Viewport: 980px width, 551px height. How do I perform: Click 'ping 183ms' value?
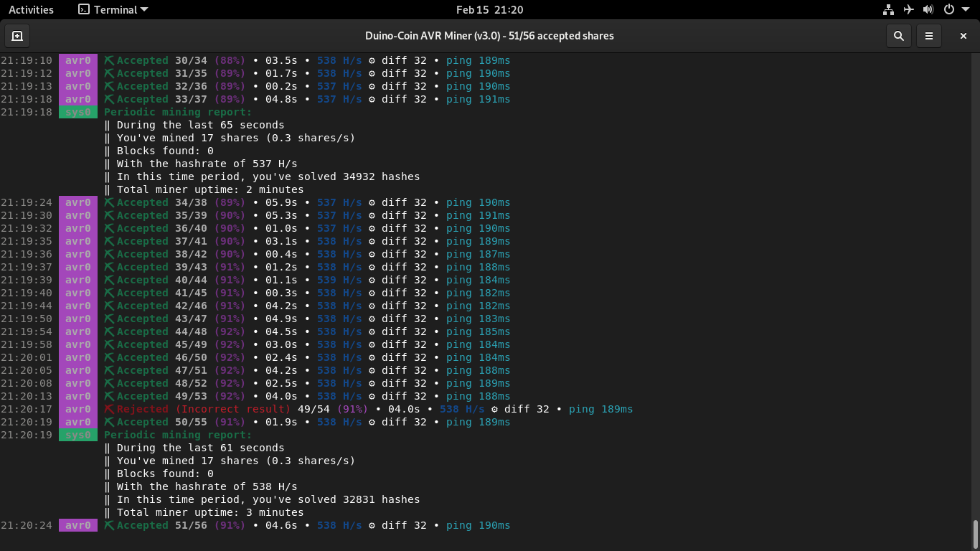point(479,319)
